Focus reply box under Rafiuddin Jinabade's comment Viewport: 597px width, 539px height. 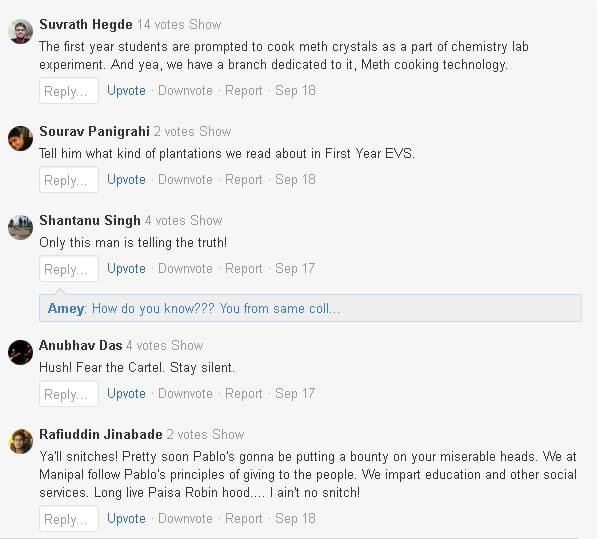coord(69,519)
